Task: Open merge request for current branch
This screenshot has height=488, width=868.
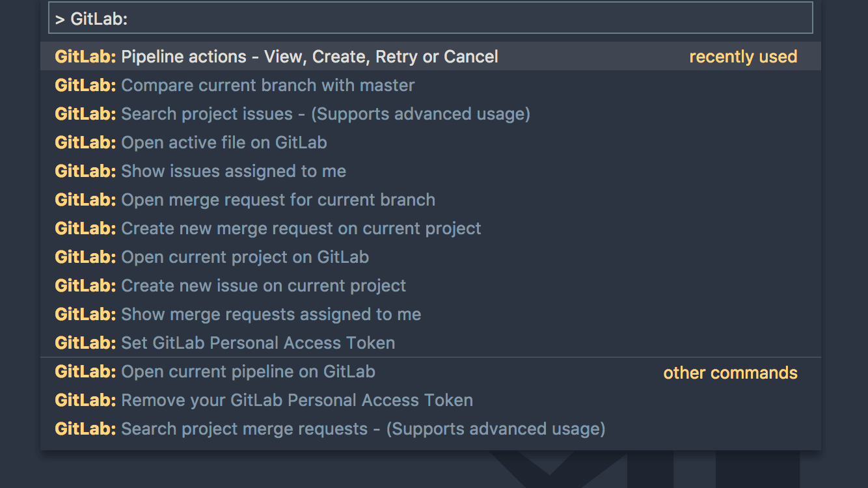Action: click(278, 200)
